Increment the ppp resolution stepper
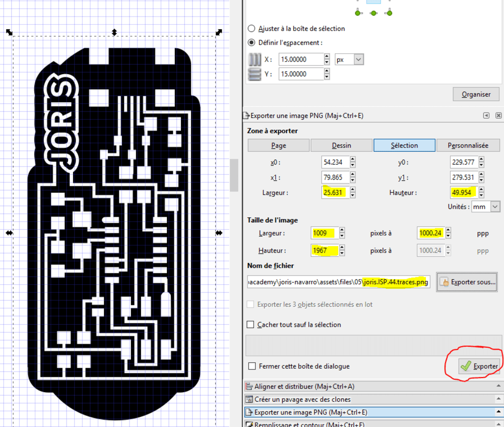 tap(449, 230)
